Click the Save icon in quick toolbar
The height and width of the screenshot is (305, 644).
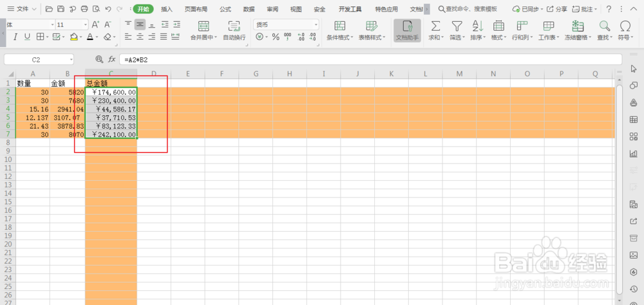tap(61, 8)
